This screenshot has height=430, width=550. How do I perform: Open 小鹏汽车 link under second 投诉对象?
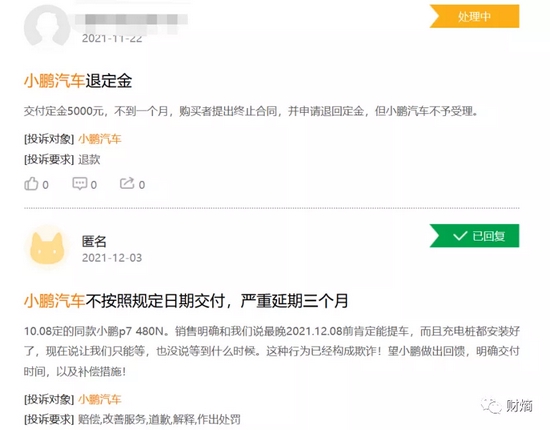pyautogui.click(x=100, y=399)
